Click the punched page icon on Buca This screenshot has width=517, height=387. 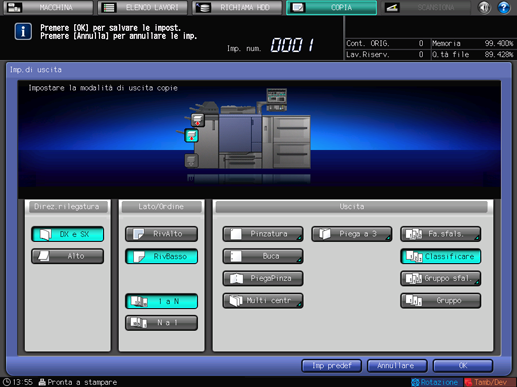point(236,256)
